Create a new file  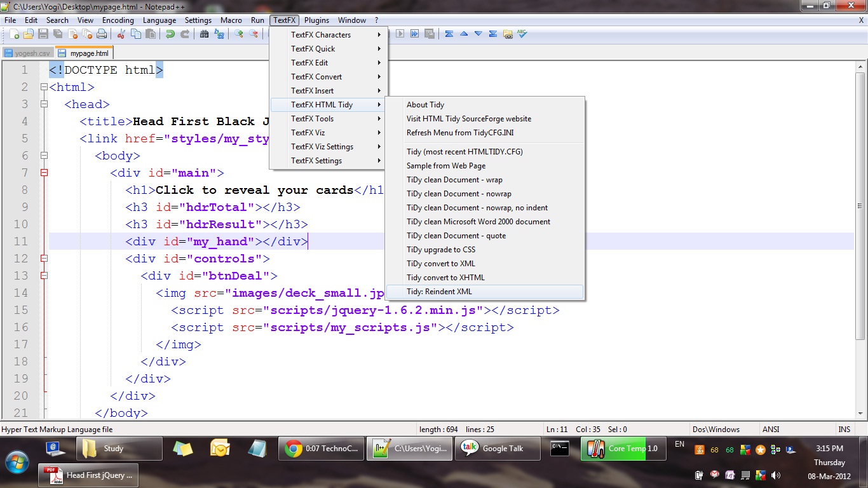coord(13,34)
